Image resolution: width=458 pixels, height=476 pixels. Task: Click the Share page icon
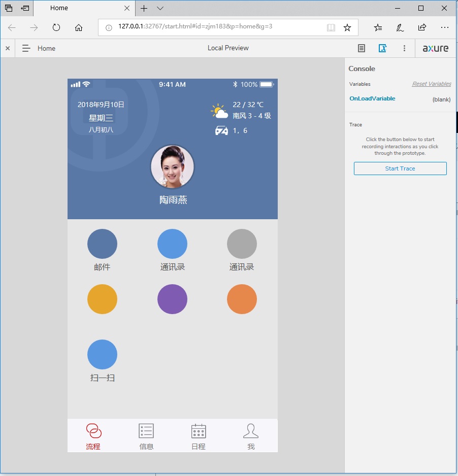point(422,27)
